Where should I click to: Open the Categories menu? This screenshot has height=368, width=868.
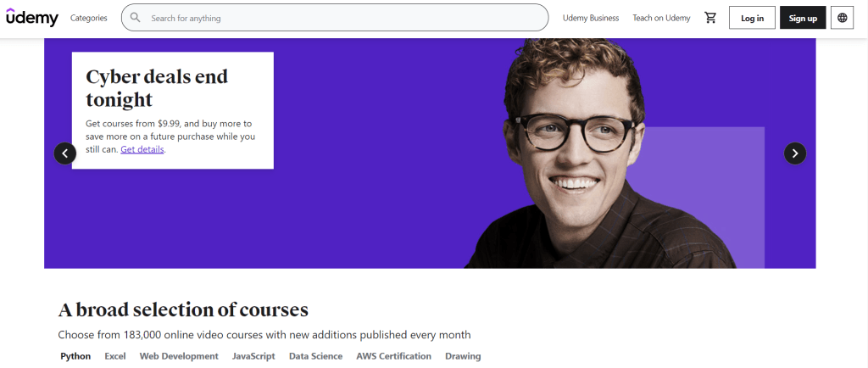point(88,18)
